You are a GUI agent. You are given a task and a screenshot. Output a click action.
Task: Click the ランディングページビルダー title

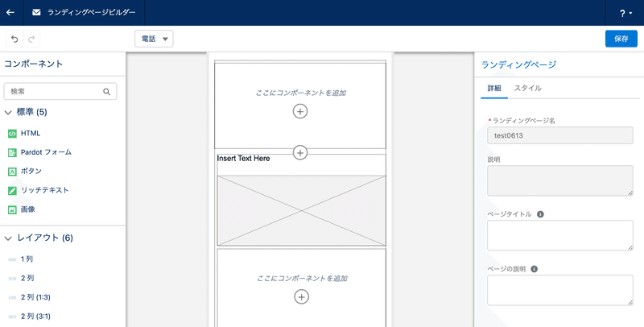(91, 12)
